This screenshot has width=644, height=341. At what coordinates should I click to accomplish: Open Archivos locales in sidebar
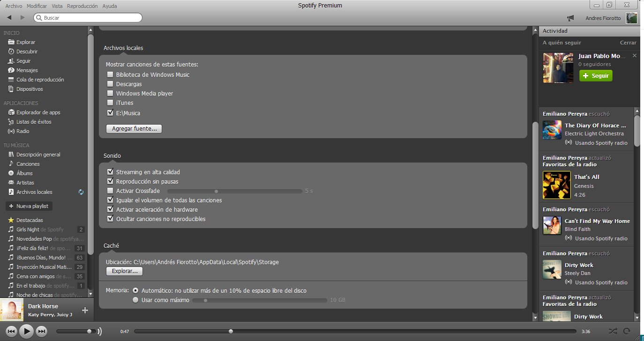34,192
